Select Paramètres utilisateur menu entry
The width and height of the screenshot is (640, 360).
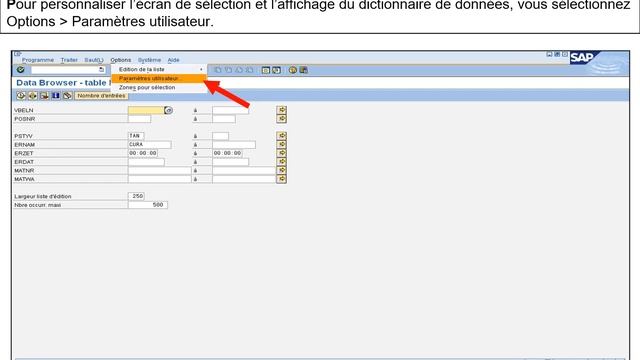coord(159,78)
